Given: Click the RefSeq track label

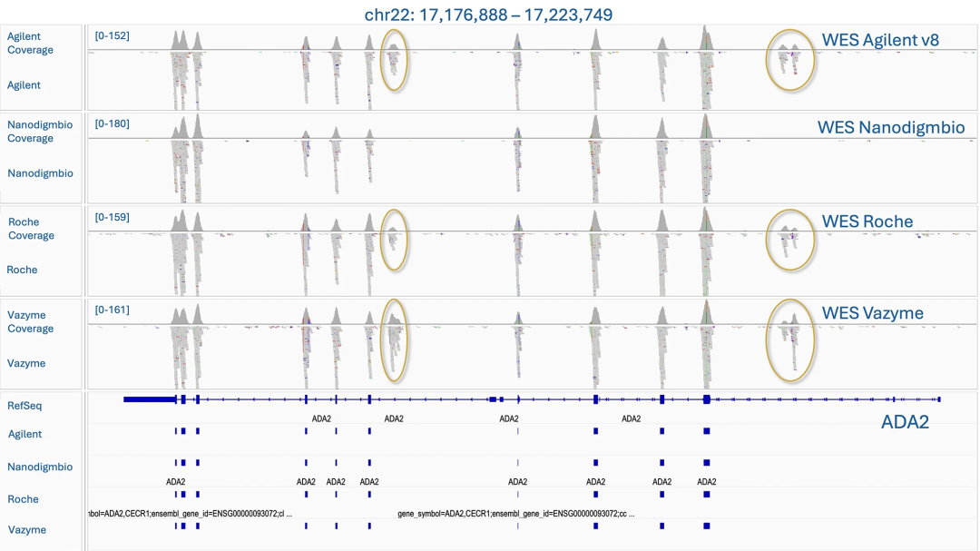Looking at the screenshot, I should point(24,406).
